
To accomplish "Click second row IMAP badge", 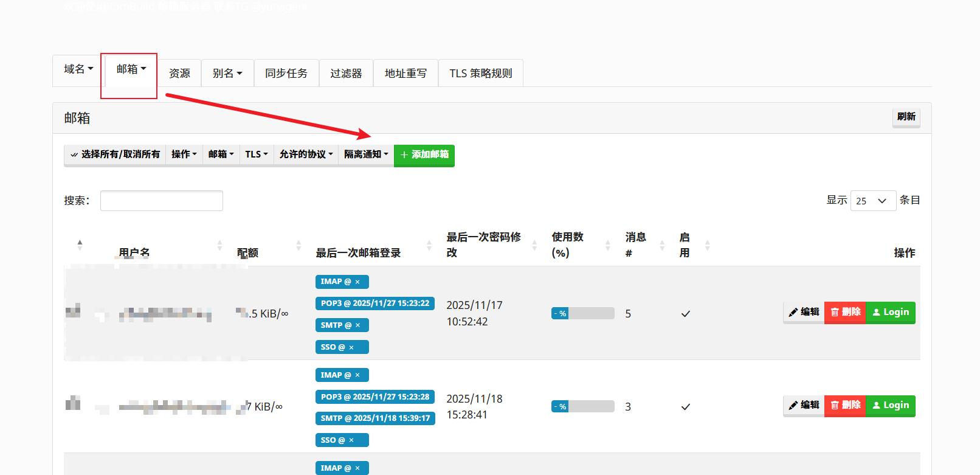I will (342, 375).
